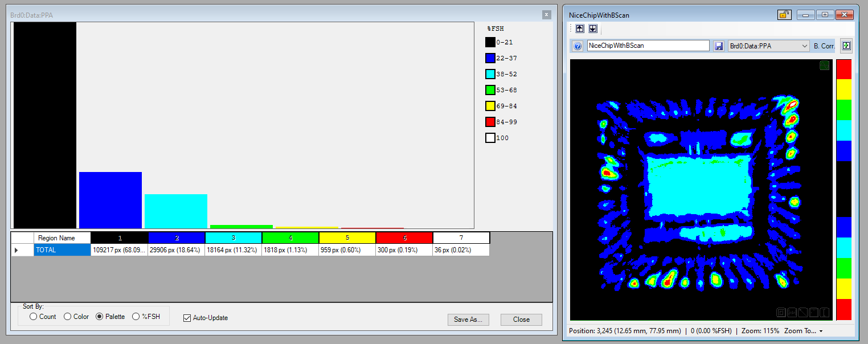Viewport: 868px width, 344px height.
Task: Click the green plus icon beside B. Corr.
Action: tap(846, 46)
